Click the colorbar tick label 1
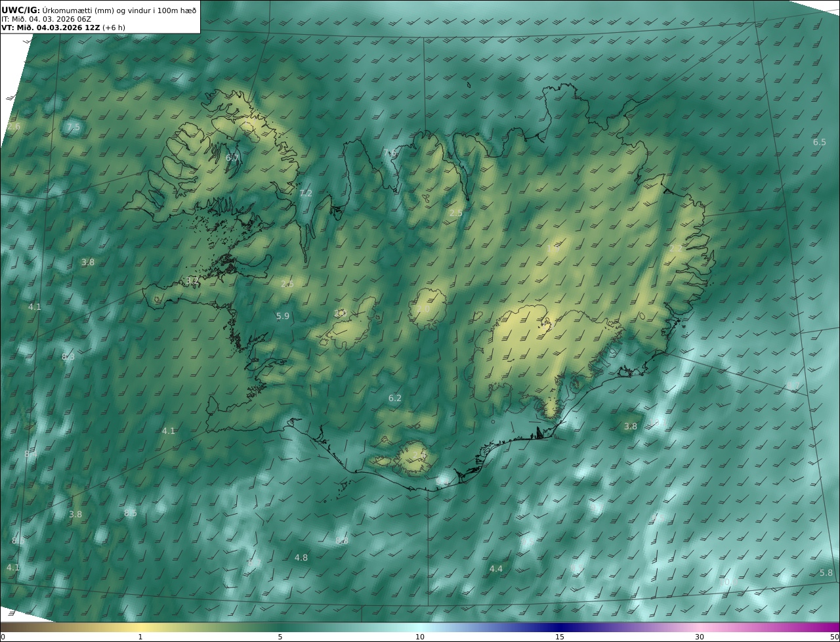 tap(140, 637)
